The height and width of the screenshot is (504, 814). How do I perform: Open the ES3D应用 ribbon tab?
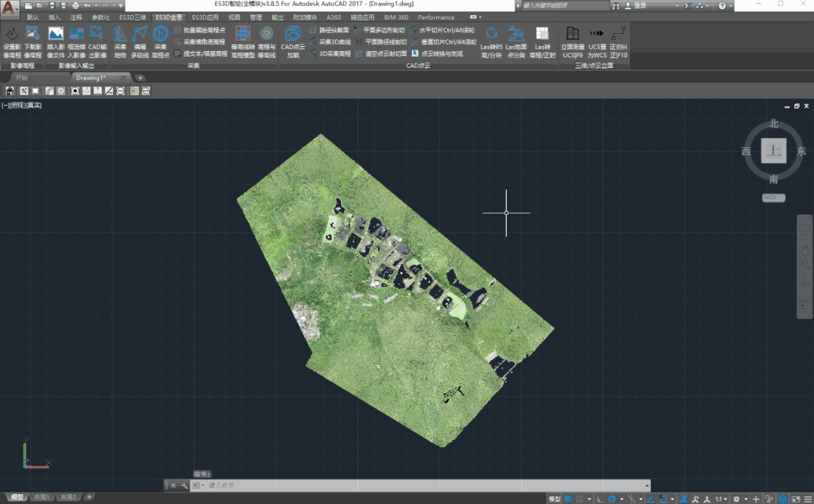(205, 17)
